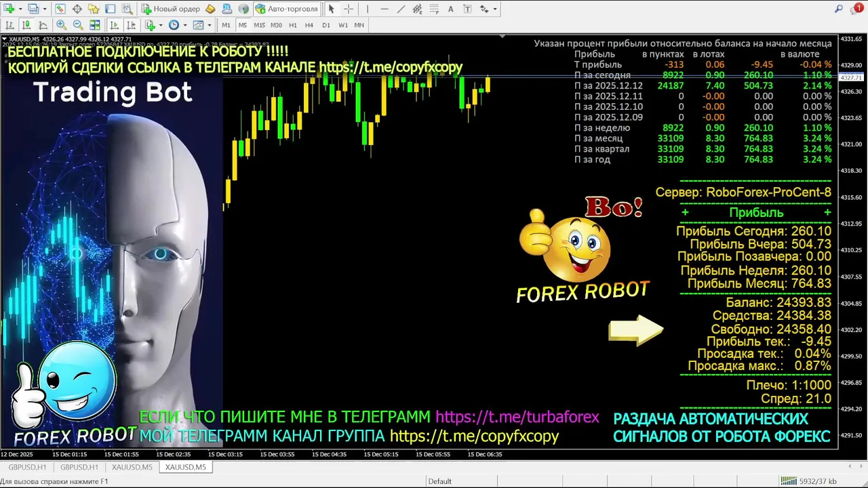Open MetaEditor yellow book icon
868x488 pixels.
click(210, 9)
